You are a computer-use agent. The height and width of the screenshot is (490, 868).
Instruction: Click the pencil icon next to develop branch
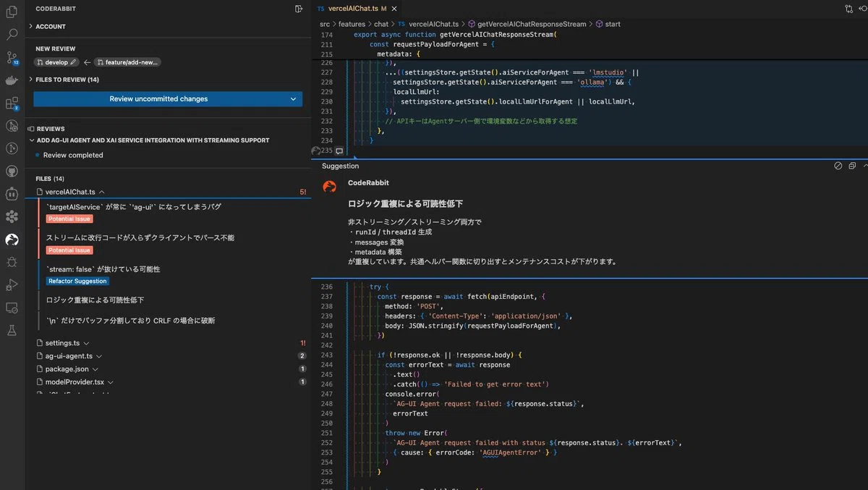point(74,62)
